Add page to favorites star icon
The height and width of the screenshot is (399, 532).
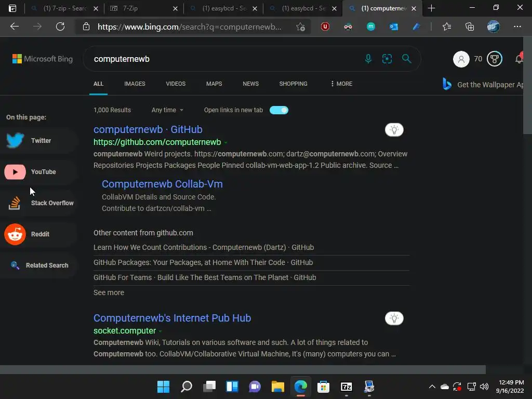pos(300,26)
